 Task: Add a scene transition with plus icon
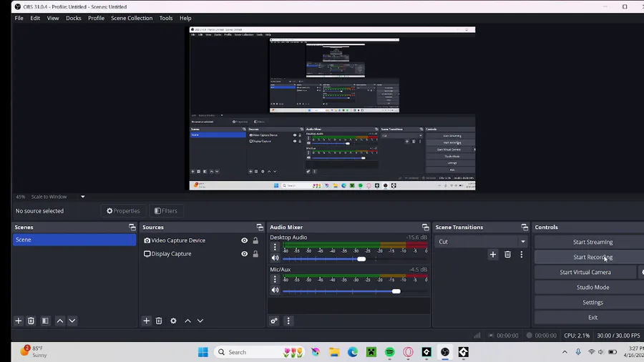(x=493, y=255)
